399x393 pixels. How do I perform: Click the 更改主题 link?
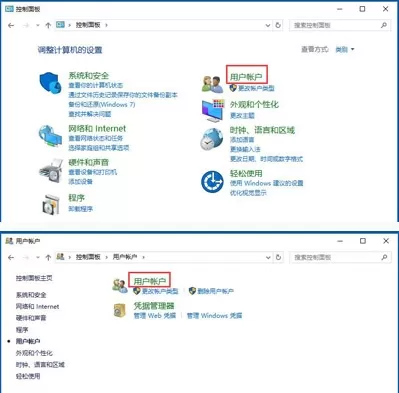coord(242,116)
